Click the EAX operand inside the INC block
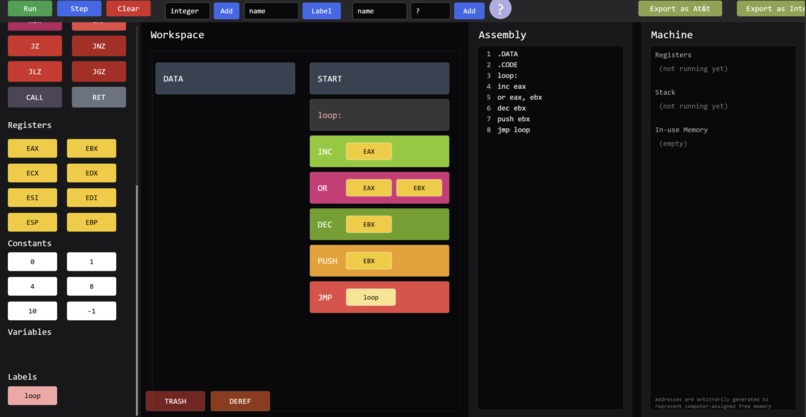Viewport: 806px width, 417px height. point(369,152)
